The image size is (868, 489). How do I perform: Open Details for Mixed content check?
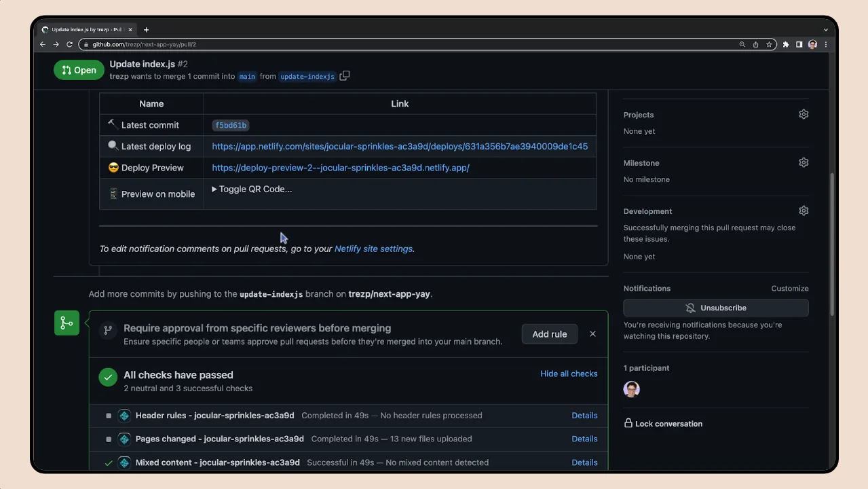584,463
